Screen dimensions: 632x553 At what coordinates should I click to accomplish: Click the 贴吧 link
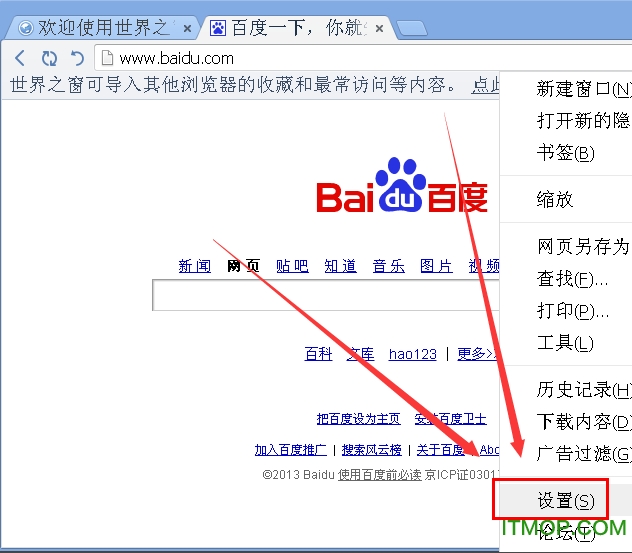pyautogui.click(x=292, y=266)
